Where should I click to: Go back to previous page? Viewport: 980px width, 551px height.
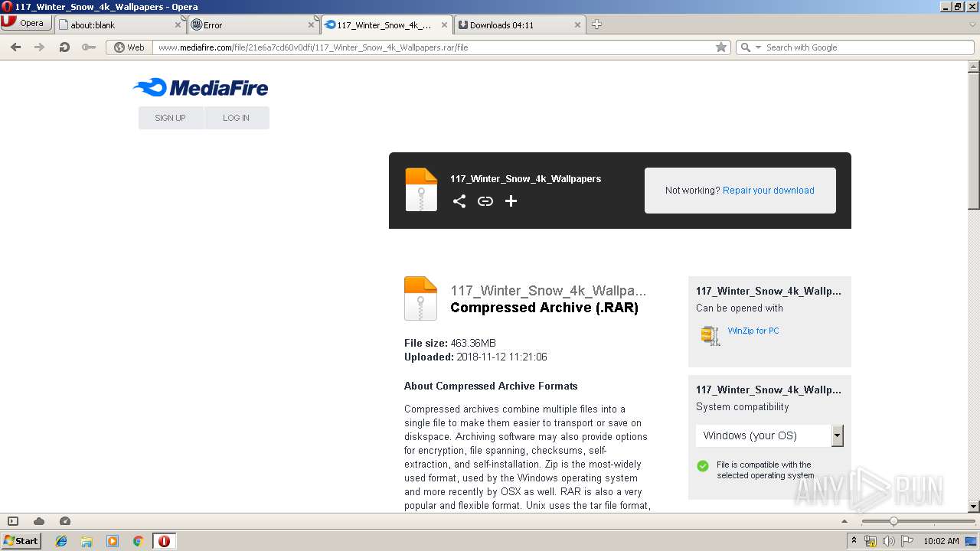point(15,47)
